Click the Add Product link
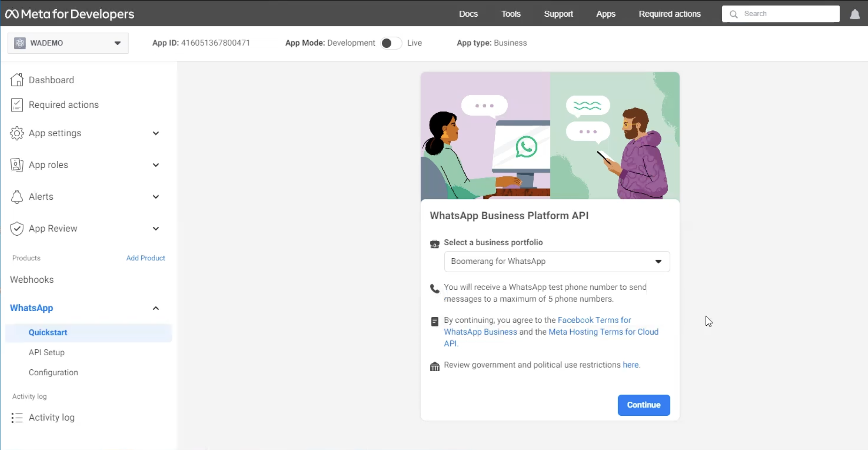This screenshot has height=450, width=868. (145, 258)
